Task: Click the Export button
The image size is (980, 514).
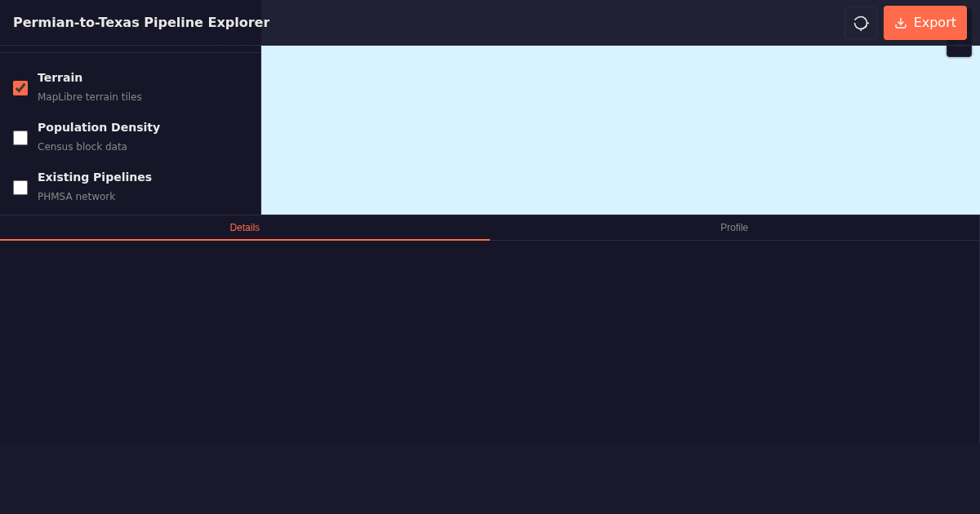Action: pyautogui.click(x=925, y=23)
